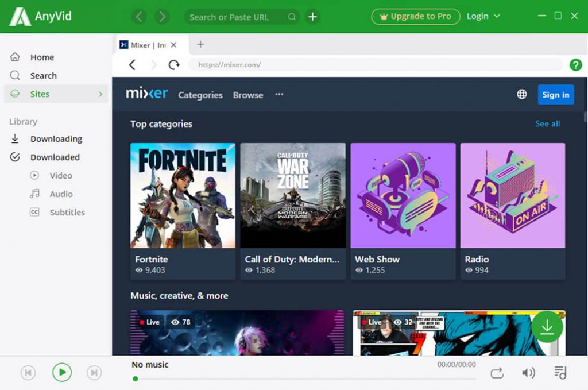
Task: Close the Mixer browser tab
Action: [x=173, y=45]
